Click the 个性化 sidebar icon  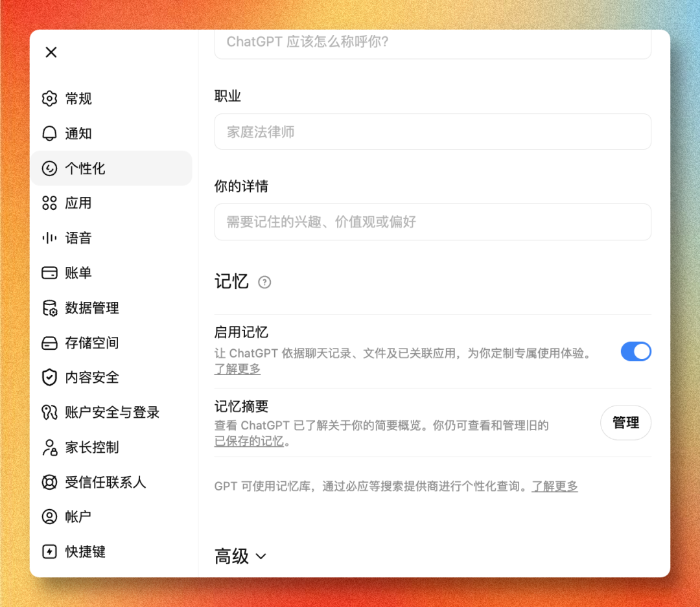(49, 168)
